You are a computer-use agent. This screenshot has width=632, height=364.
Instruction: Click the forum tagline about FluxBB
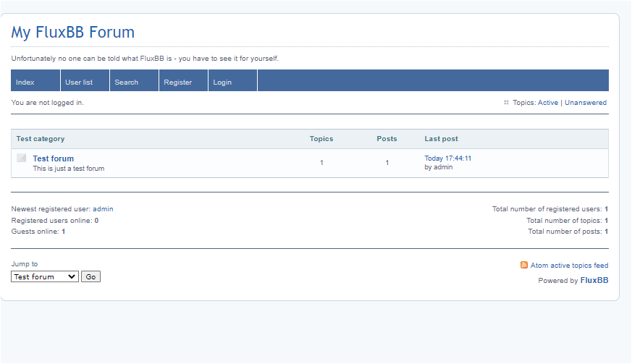click(145, 59)
